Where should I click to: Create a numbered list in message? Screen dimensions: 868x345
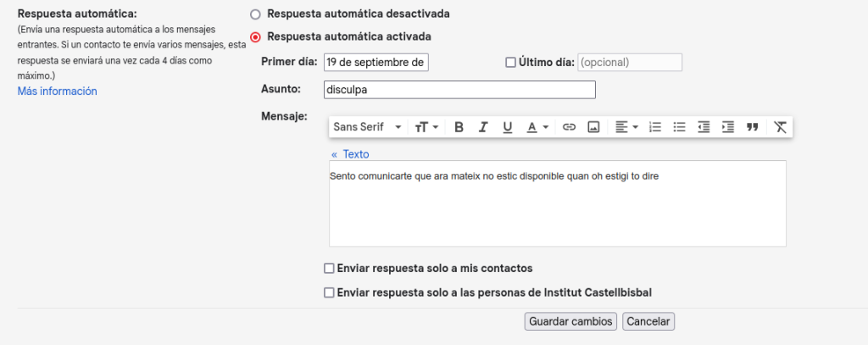click(655, 127)
